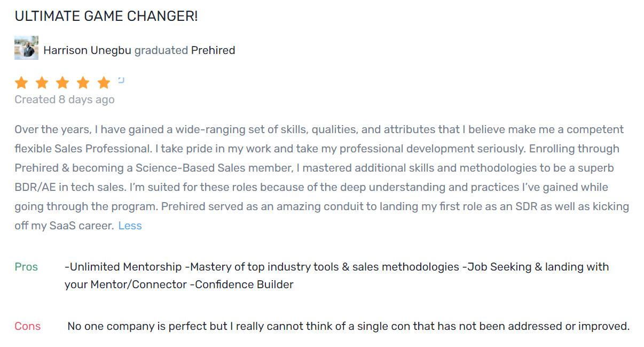
Task: Select the third rating star
Action: click(62, 83)
